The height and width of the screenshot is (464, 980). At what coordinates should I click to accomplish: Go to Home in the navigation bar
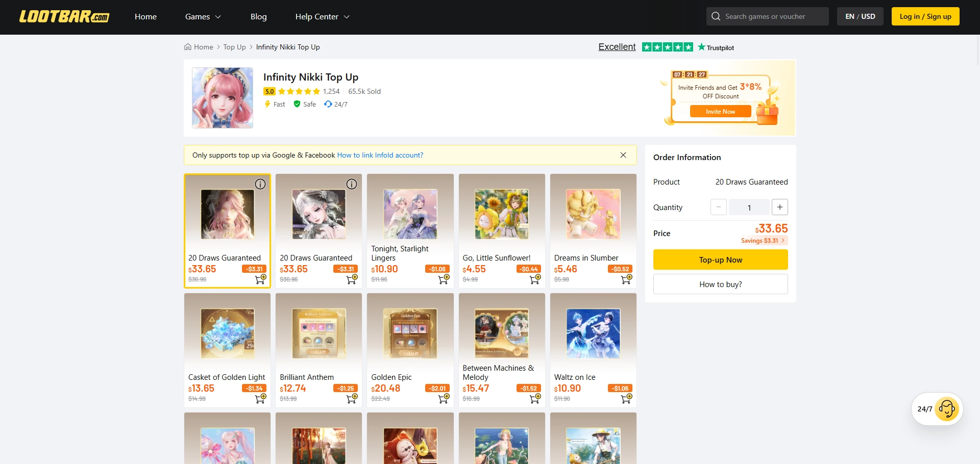(x=145, y=17)
